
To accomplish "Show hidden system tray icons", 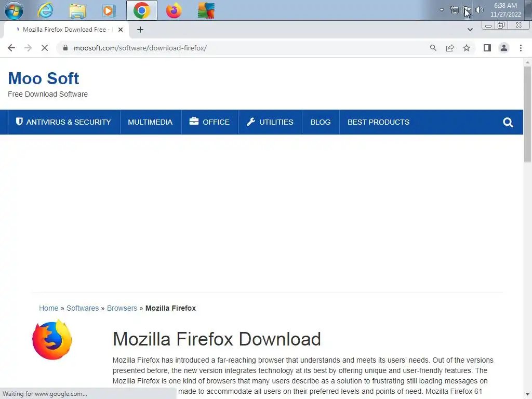I will (442, 10).
